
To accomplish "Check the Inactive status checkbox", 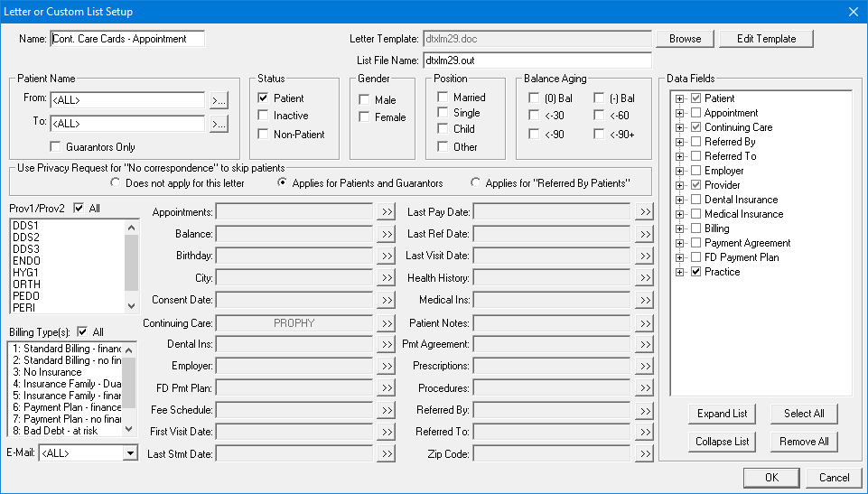I will tap(264, 116).
